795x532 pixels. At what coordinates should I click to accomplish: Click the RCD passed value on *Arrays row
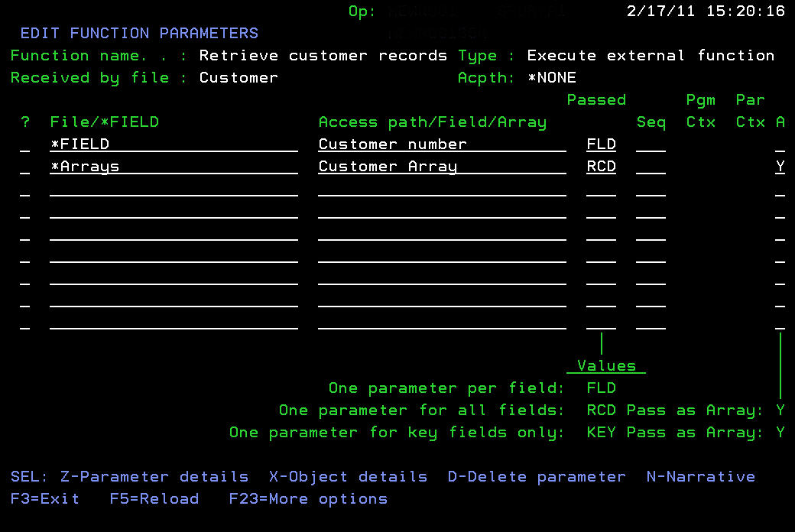[x=601, y=166]
